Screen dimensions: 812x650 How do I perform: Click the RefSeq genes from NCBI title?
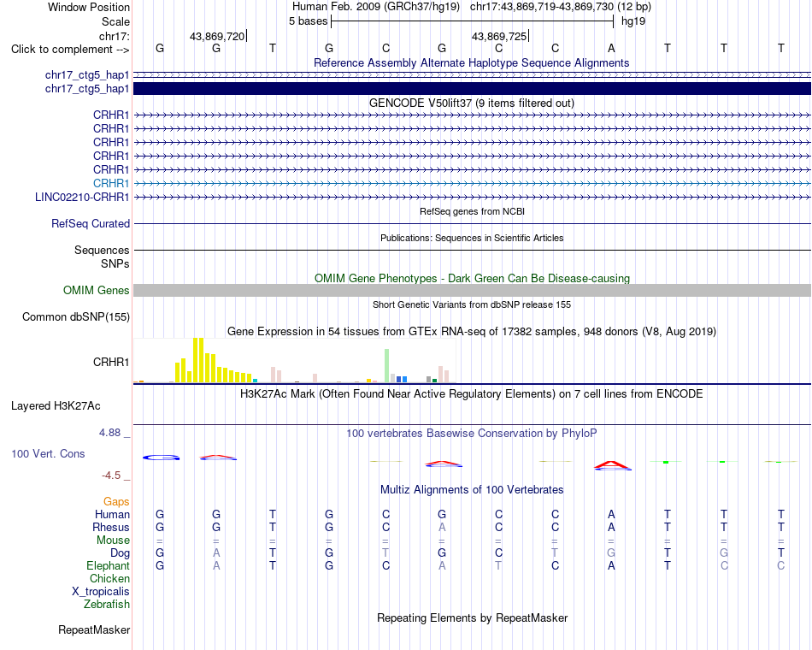pos(472,211)
